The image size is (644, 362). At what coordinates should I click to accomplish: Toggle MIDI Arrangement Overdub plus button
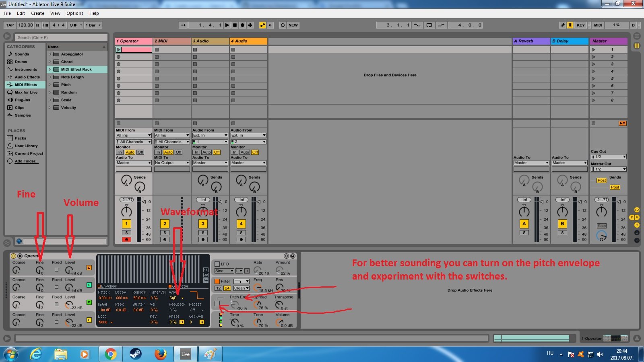click(250, 25)
